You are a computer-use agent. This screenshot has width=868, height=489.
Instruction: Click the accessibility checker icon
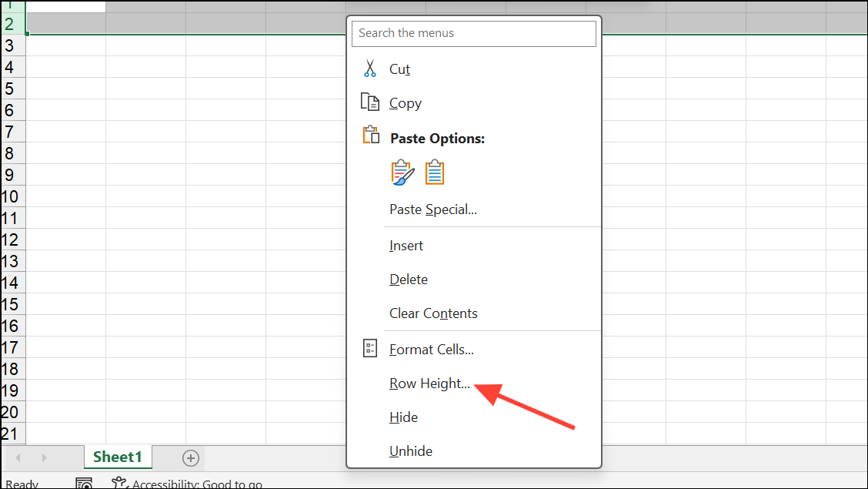(x=119, y=483)
